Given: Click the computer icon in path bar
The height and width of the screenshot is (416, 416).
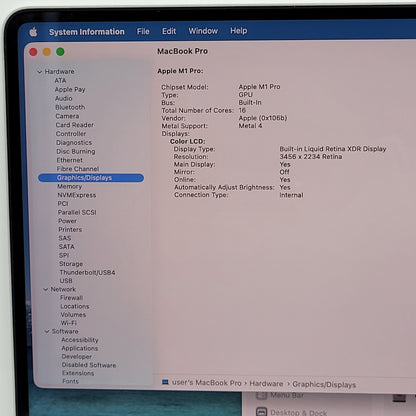Looking at the screenshot, I should pos(165,382).
